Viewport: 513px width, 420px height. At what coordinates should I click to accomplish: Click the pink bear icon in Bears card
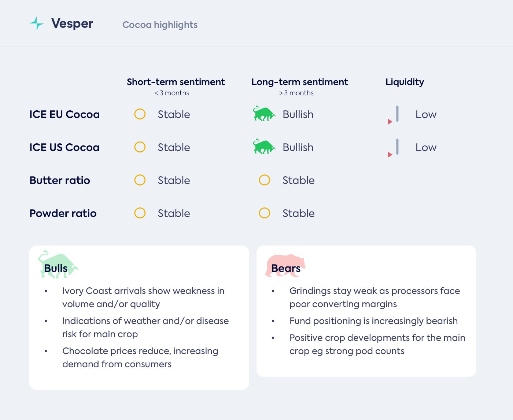click(x=285, y=265)
